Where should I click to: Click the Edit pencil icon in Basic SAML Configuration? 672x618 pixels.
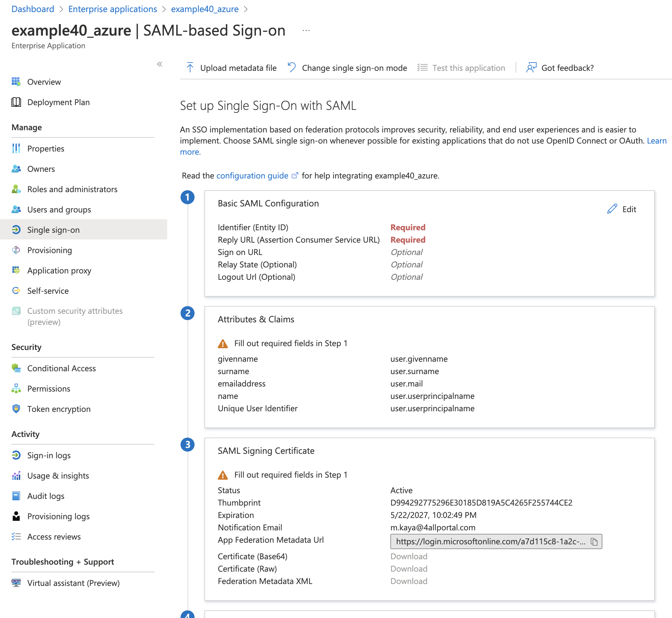click(612, 209)
